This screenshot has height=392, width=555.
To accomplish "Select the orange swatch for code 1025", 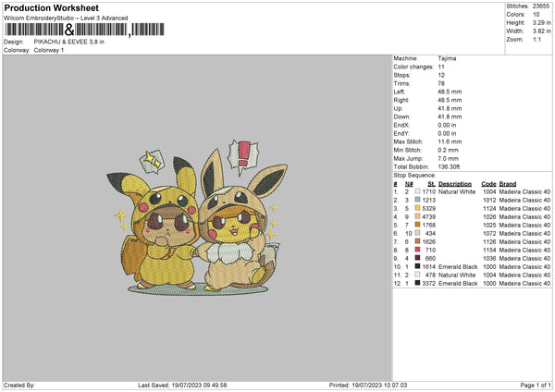I will tap(418, 225).
